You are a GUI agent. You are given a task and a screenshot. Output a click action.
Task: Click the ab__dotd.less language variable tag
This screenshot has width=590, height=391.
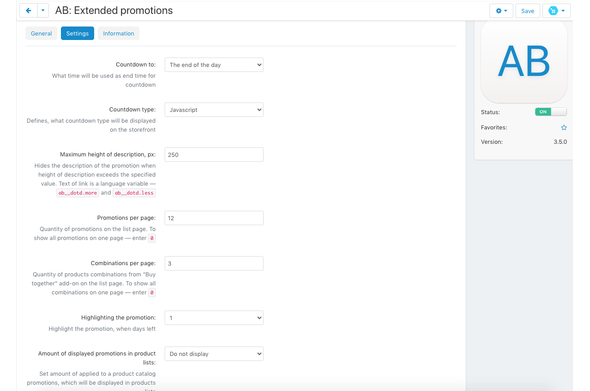(134, 193)
